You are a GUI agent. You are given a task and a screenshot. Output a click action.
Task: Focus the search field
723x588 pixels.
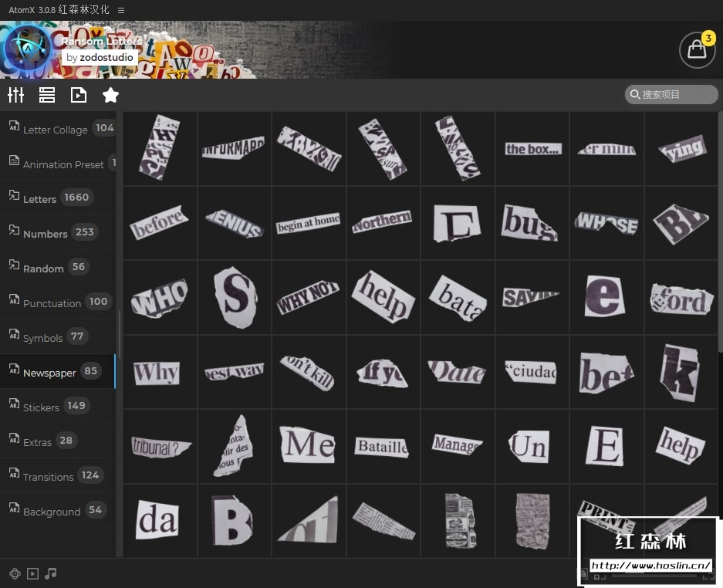tap(671, 94)
